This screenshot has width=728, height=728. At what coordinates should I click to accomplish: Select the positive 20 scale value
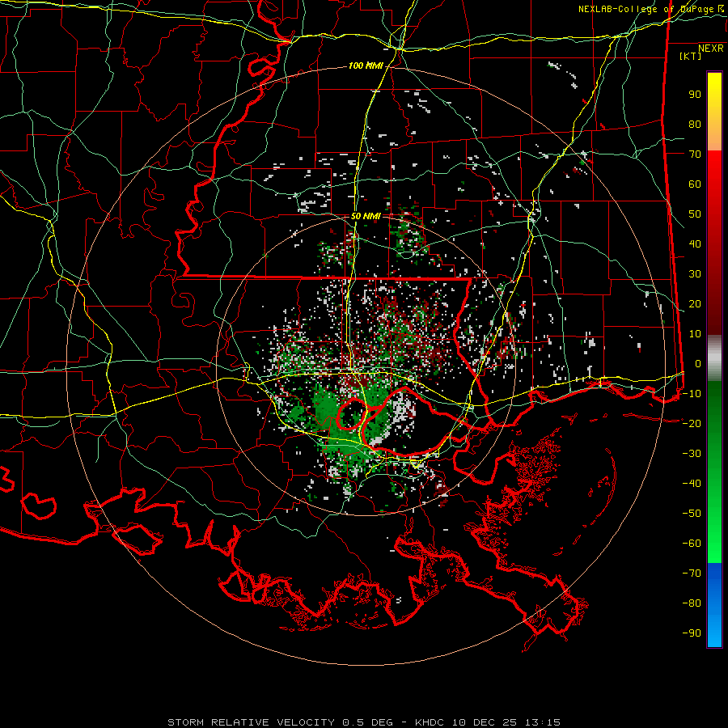click(695, 304)
